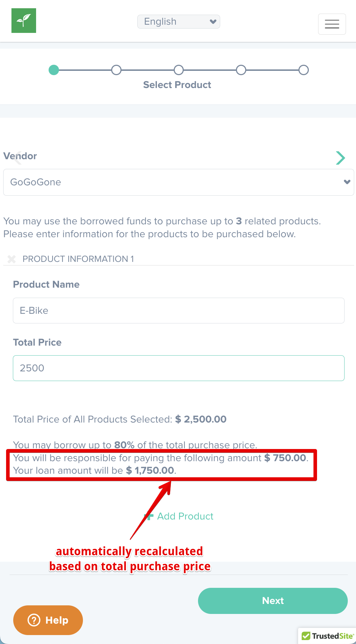Go to the last progress step
Viewport: 356px width, 644px height.
(x=303, y=70)
